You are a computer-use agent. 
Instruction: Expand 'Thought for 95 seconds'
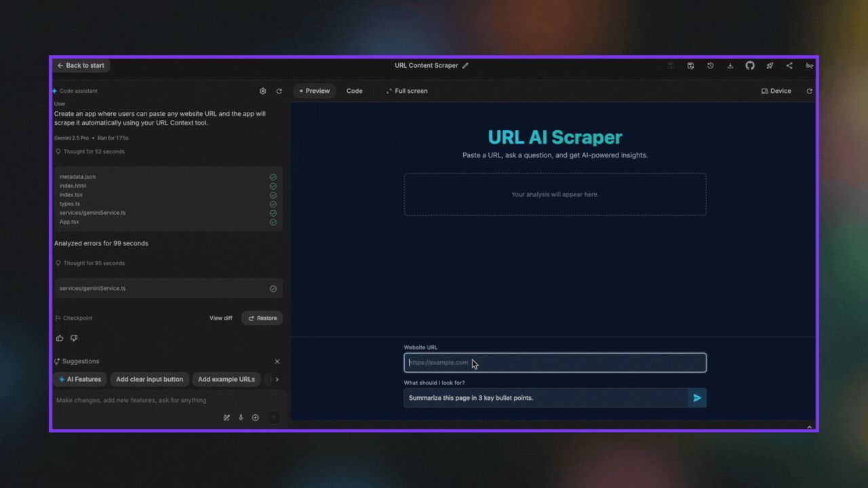90,263
